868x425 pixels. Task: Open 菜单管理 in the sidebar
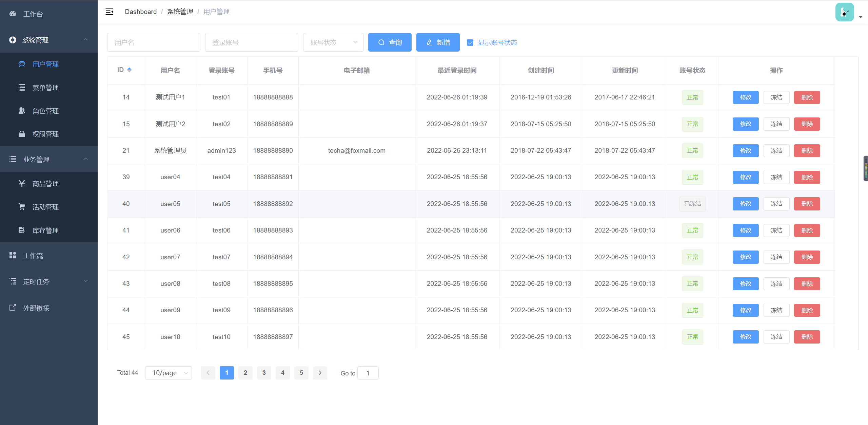[x=45, y=88]
